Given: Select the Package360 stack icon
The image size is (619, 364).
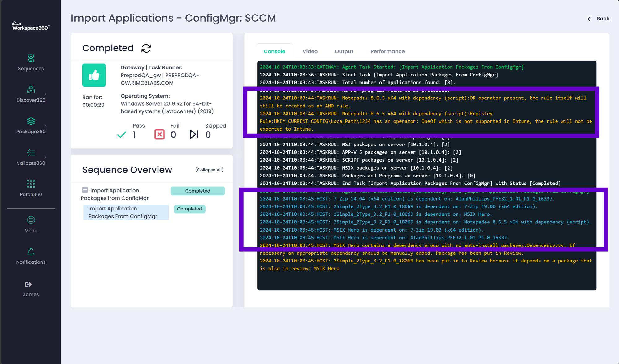Looking at the screenshot, I should coord(31,121).
